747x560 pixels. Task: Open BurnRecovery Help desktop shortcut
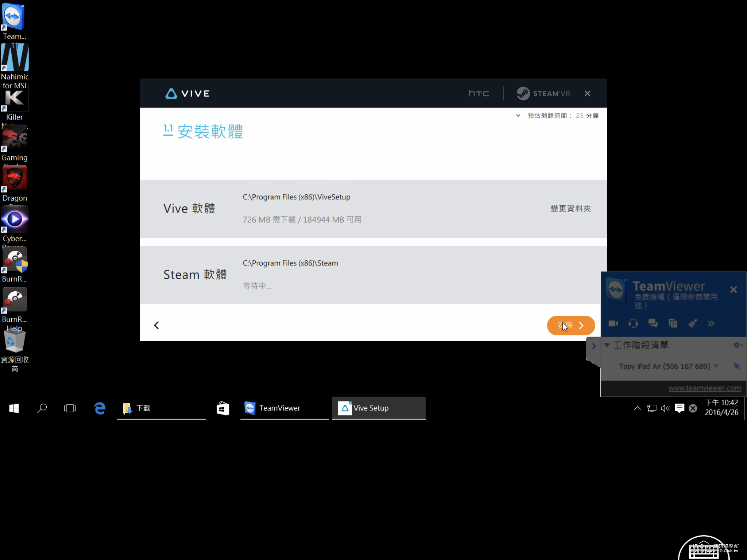pyautogui.click(x=14, y=309)
